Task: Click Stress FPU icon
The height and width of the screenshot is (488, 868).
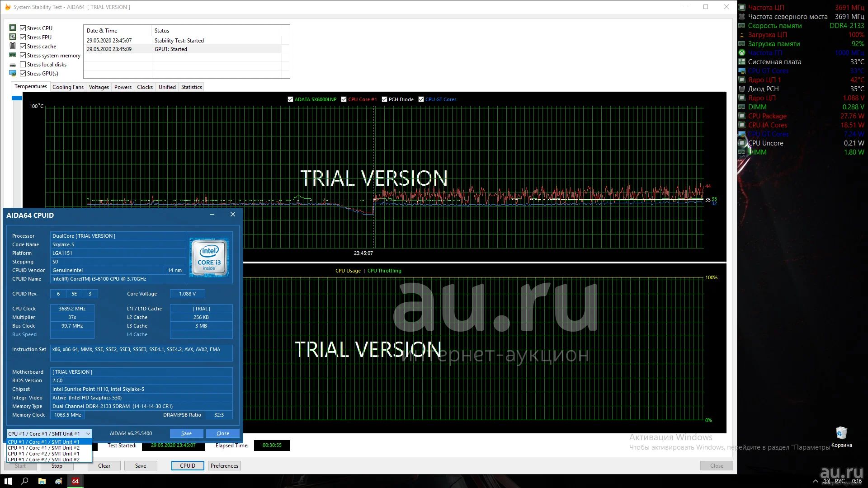Action: pos(13,37)
